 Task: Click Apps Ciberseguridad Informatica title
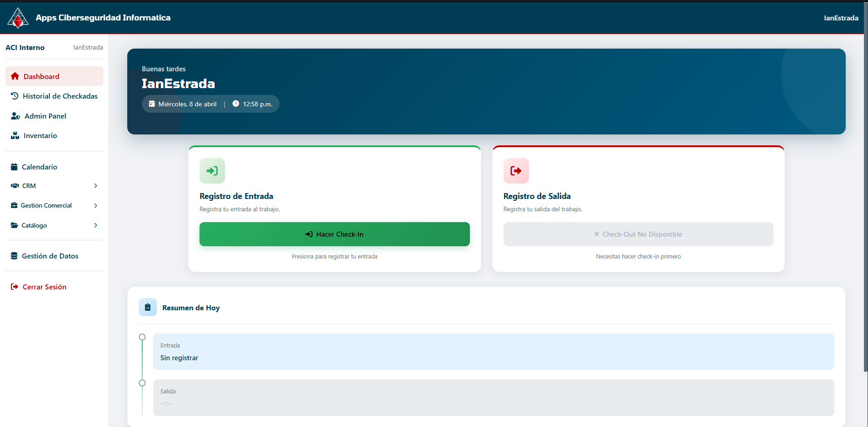pyautogui.click(x=103, y=18)
